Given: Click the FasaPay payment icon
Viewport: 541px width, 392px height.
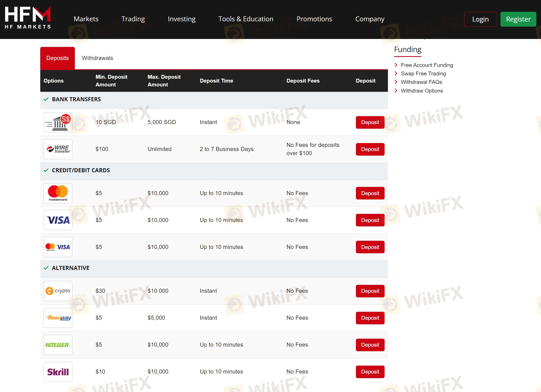Looking at the screenshot, I should coord(58,318).
